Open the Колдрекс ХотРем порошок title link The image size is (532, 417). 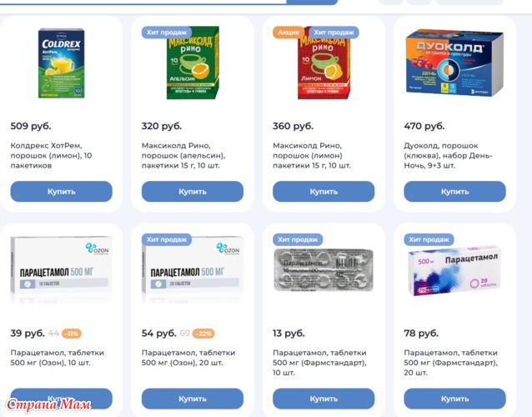pos(51,155)
